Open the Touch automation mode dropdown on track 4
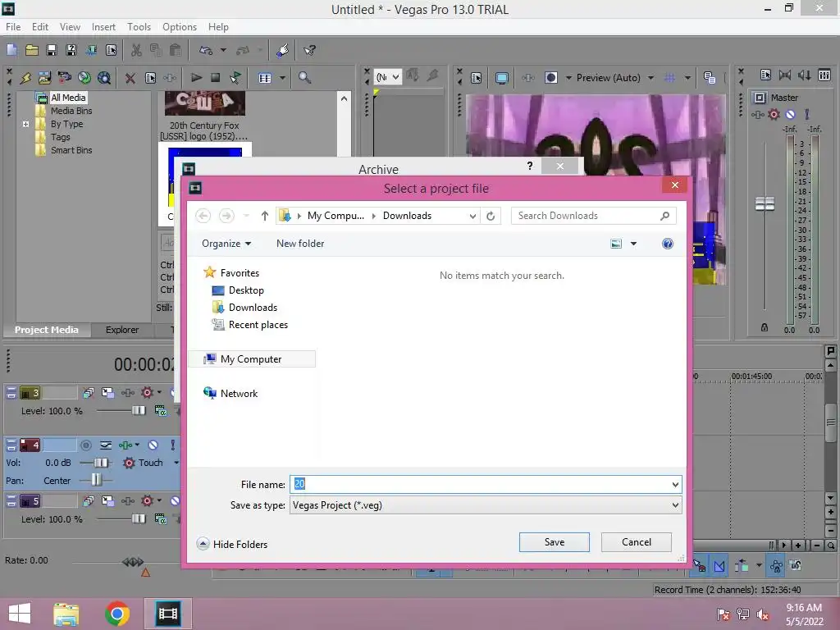 (x=176, y=463)
